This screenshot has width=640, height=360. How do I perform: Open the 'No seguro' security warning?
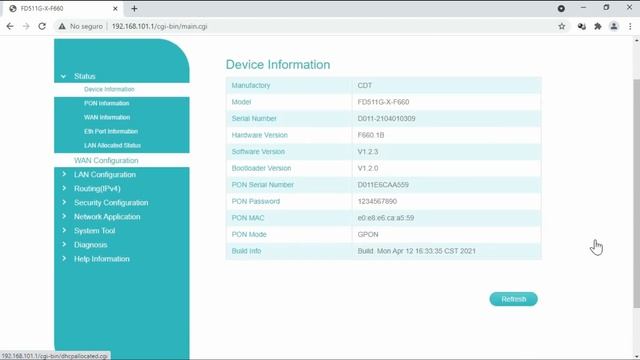(80, 26)
